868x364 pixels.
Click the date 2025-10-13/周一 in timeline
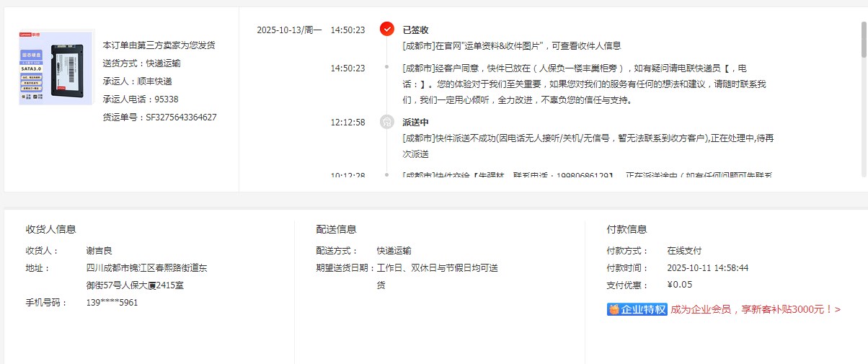point(289,30)
